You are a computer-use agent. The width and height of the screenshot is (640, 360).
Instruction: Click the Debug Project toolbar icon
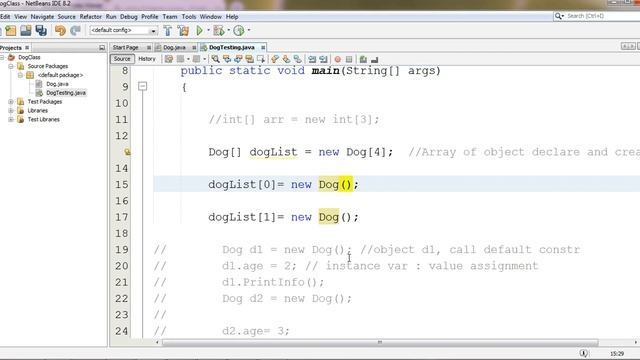coord(219,31)
